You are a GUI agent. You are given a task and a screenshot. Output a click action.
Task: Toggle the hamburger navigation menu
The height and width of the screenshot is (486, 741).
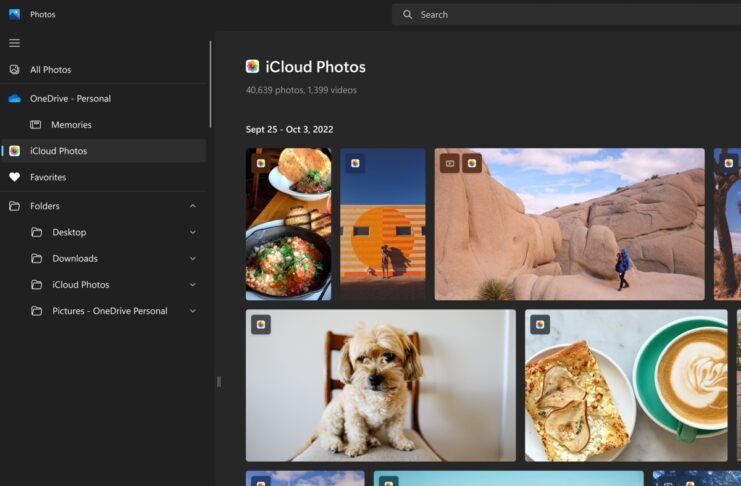coord(15,43)
